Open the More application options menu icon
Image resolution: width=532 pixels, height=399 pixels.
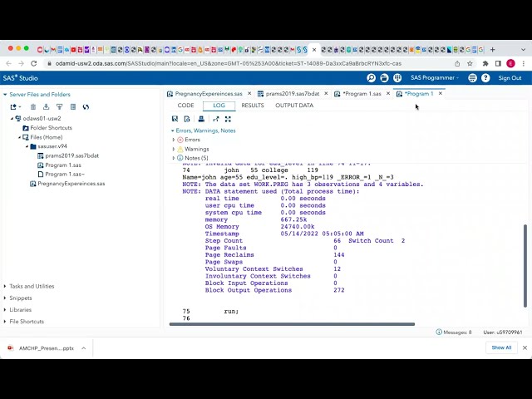[472, 78]
